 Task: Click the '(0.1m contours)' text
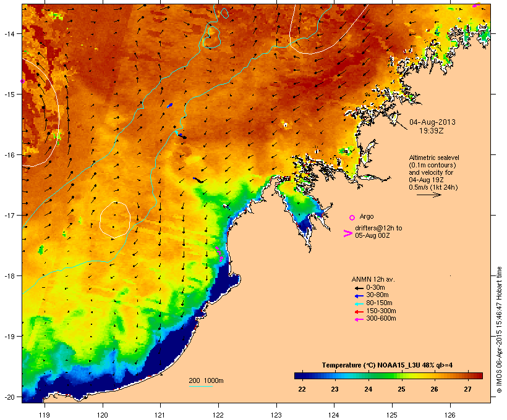[432, 165]
